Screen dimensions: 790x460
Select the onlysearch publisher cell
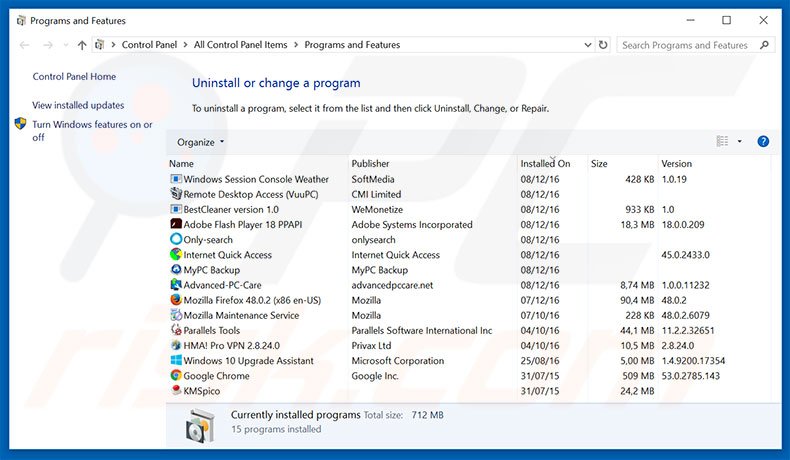coord(373,240)
